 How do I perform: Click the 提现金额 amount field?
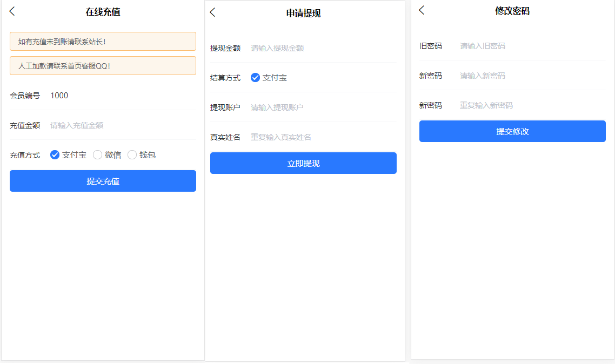(x=322, y=48)
